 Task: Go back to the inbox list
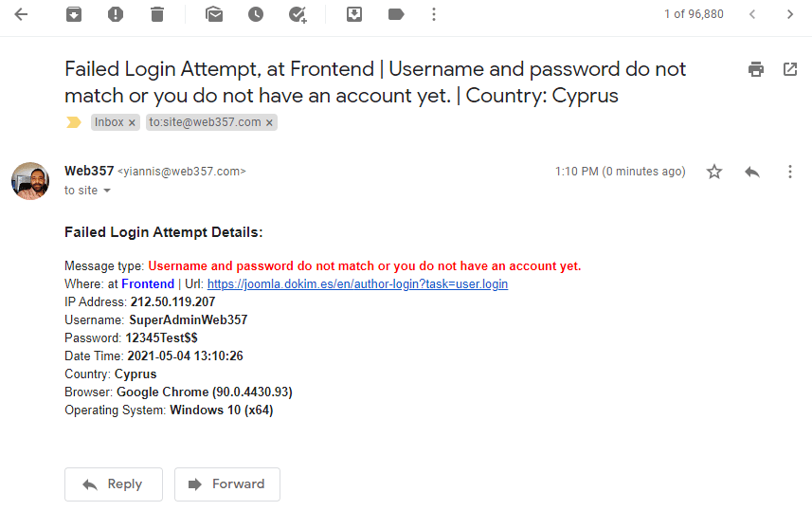(x=21, y=14)
